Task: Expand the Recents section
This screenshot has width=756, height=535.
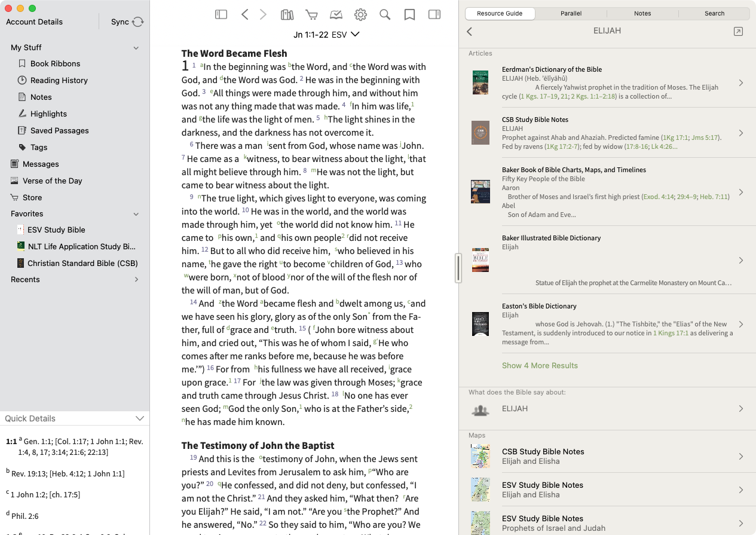Action: (x=136, y=280)
